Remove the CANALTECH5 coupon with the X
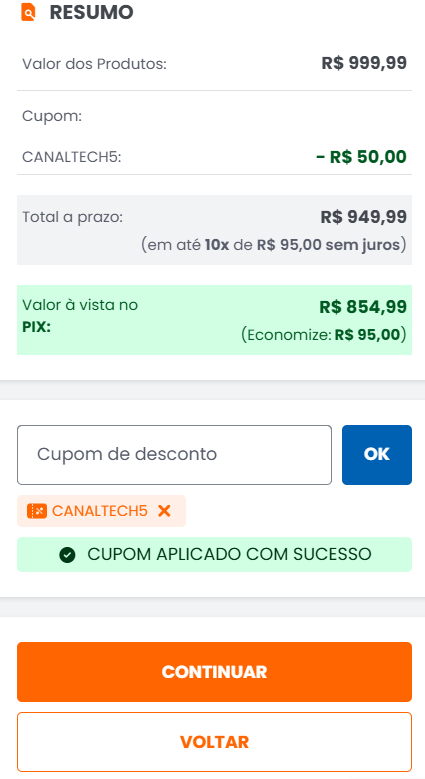Viewport: 425px width, 779px height. click(x=164, y=511)
